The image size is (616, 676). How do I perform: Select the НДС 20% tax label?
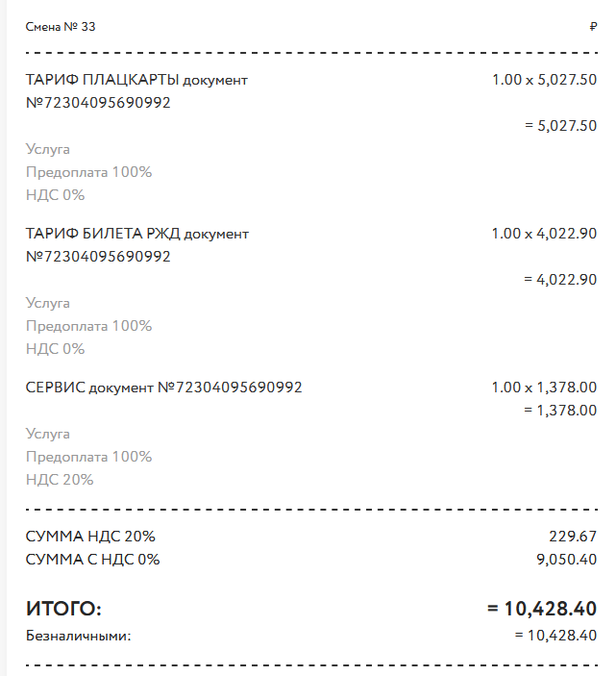tap(60, 480)
